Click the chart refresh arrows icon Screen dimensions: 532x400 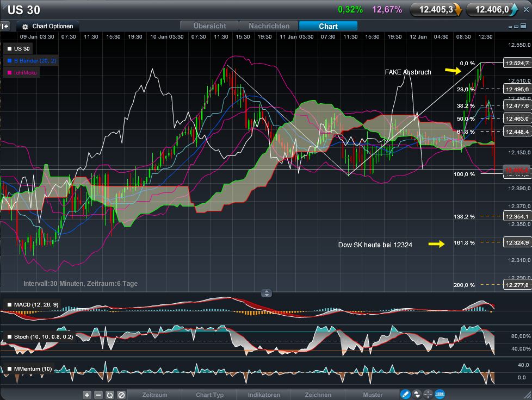point(110,394)
